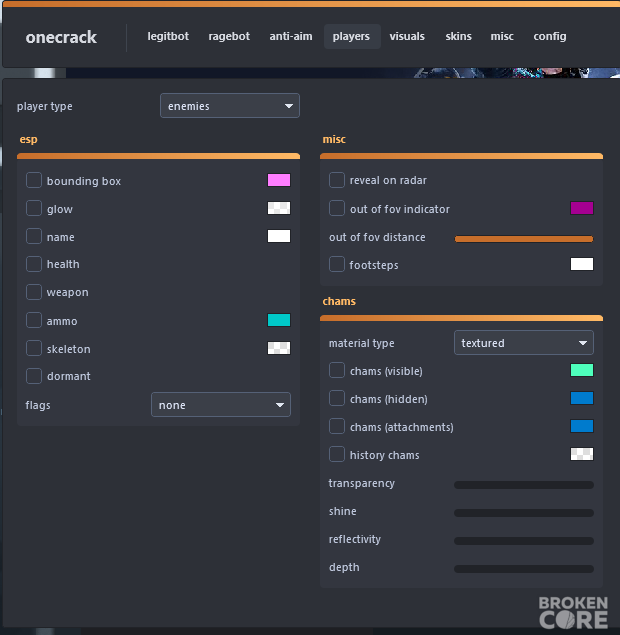The image size is (620, 635).
Task: Open the cyan ammo color swatch
Action: (279, 320)
